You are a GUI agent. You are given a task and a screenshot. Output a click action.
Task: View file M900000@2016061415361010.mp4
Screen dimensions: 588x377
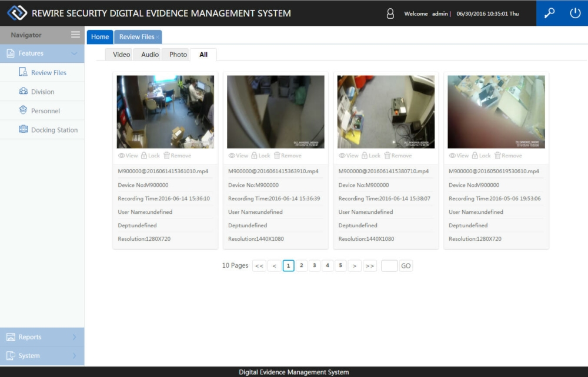pyautogui.click(x=128, y=156)
